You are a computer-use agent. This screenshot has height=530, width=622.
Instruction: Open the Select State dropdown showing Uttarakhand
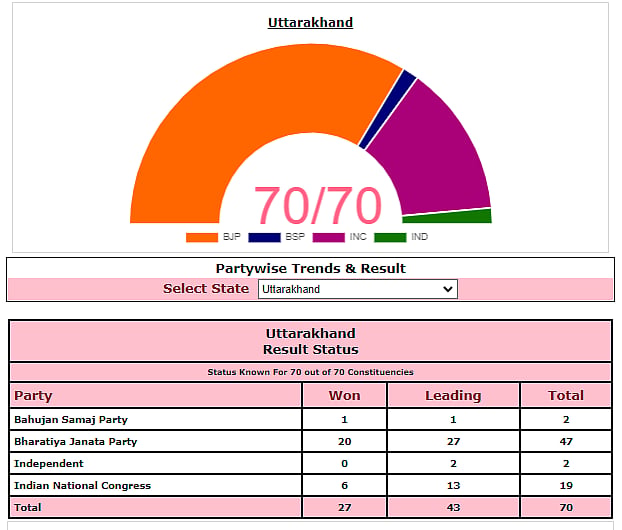point(357,289)
